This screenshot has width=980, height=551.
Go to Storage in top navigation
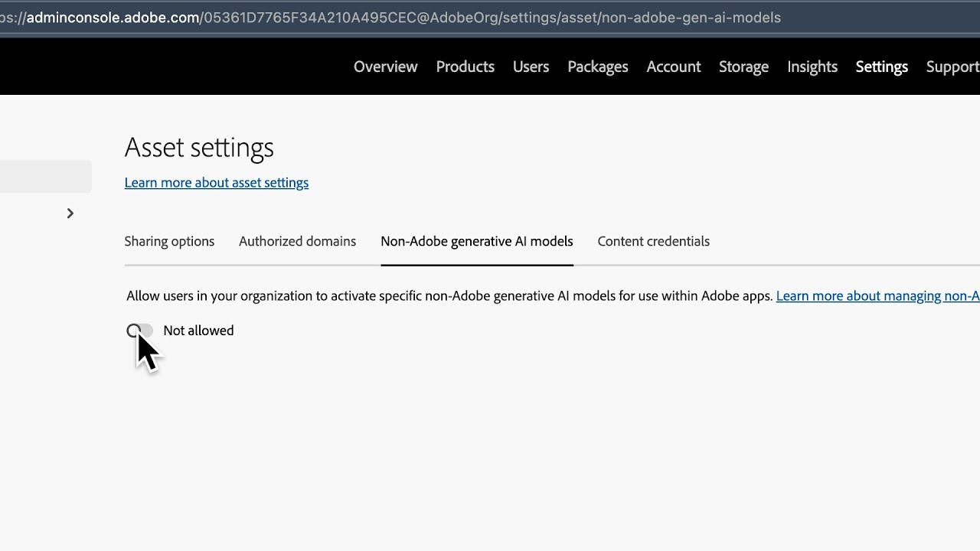(743, 67)
